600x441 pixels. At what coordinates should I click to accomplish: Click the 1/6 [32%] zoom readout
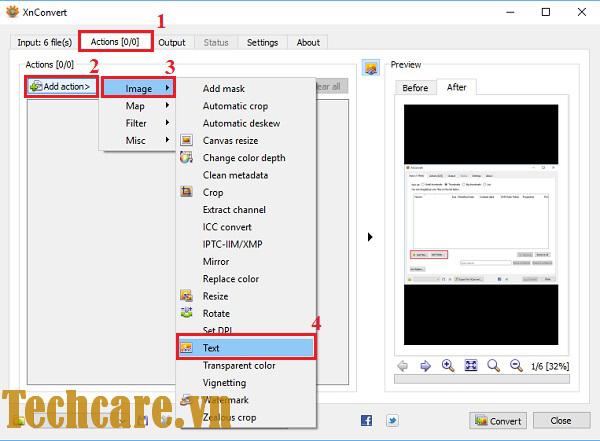tap(550, 366)
